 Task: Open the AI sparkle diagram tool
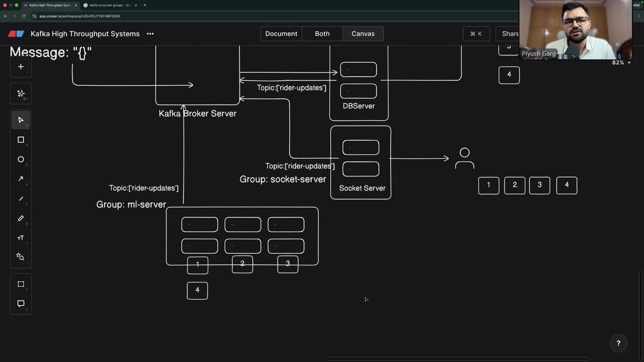coord(21,93)
